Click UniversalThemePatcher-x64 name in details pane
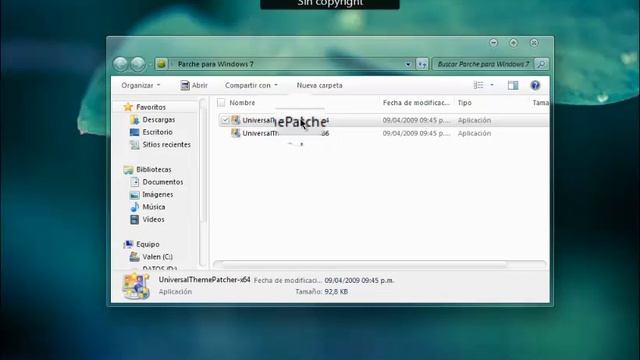The height and width of the screenshot is (360, 640). 204,280
